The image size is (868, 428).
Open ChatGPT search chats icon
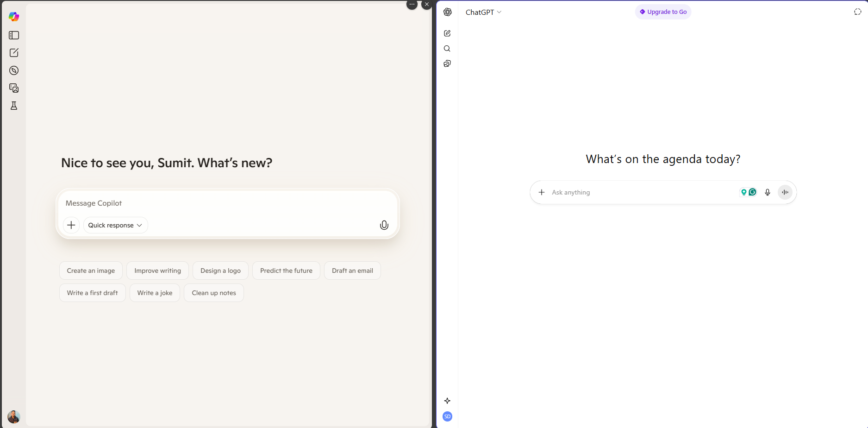(447, 49)
